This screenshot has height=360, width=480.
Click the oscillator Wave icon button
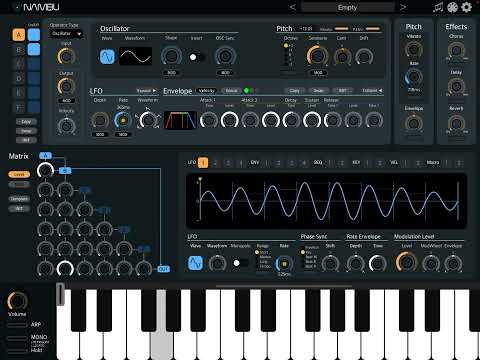pyautogui.click(x=107, y=56)
